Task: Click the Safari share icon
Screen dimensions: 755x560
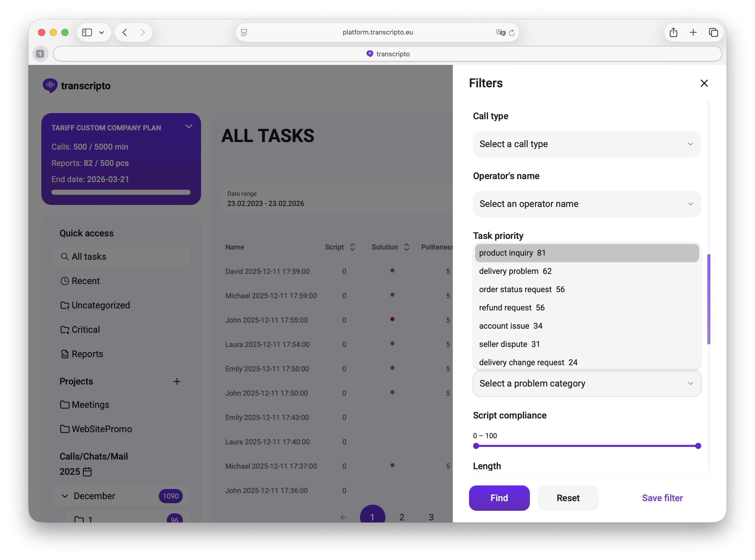Action: pyautogui.click(x=673, y=32)
